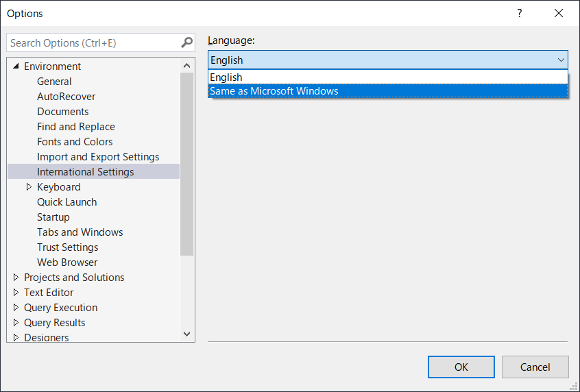
Task: Expand the Projects and Solutions node
Action: pyautogui.click(x=16, y=278)
